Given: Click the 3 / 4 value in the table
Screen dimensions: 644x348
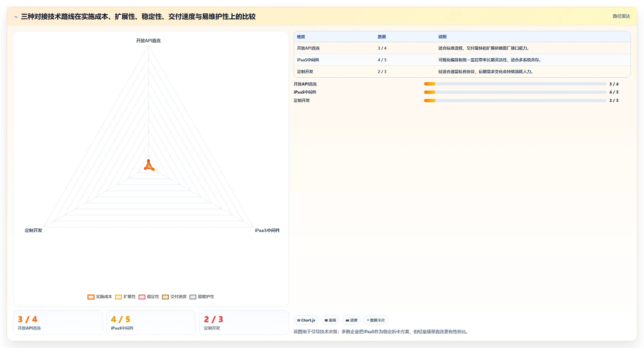Looking at the screenshot, I should [382, 48].
